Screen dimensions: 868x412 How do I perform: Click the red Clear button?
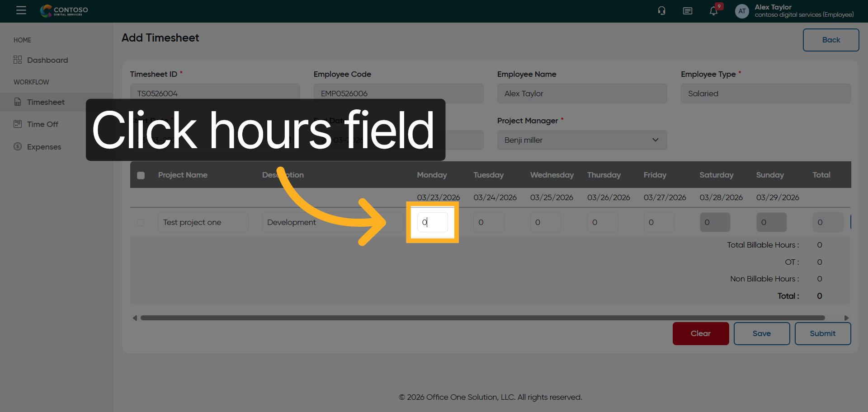(x=700, y=333)
